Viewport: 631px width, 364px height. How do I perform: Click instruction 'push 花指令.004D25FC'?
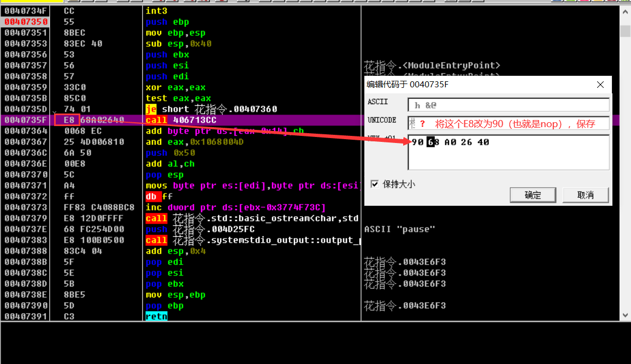(x=200, y=229)
